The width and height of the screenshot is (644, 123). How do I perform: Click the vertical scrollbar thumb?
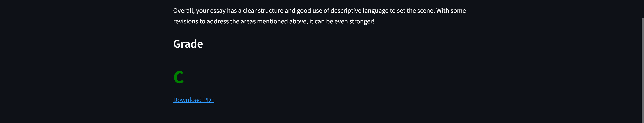(x=642, y=70)
